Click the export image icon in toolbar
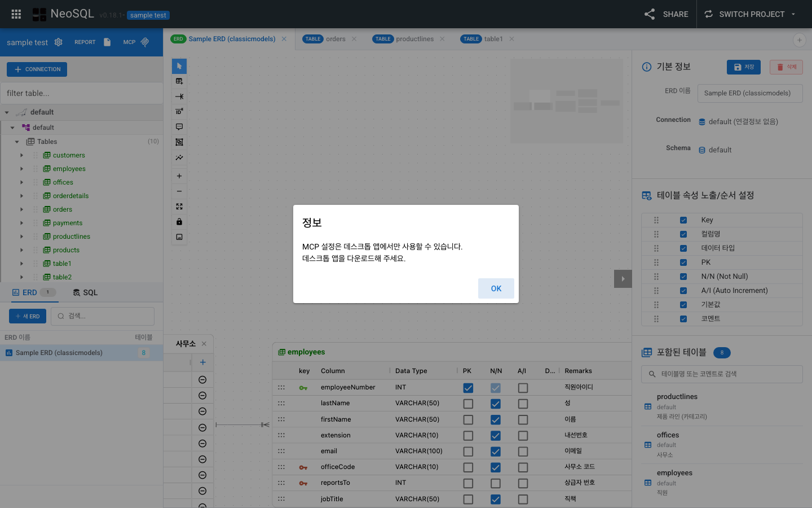Viewport: 812px width, 508px height. click(179, 237)
